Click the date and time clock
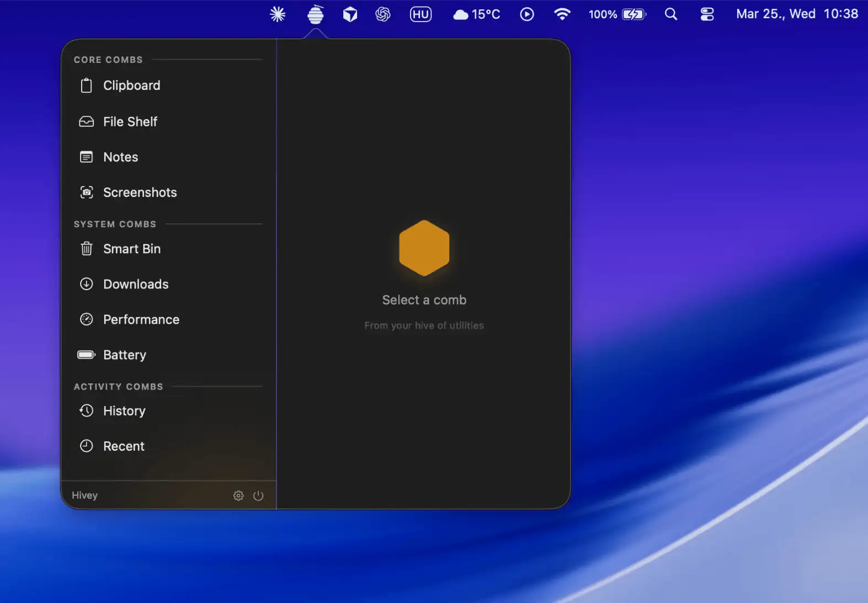Viewport: 868px width, 603px height. click(x=796, y=14)
